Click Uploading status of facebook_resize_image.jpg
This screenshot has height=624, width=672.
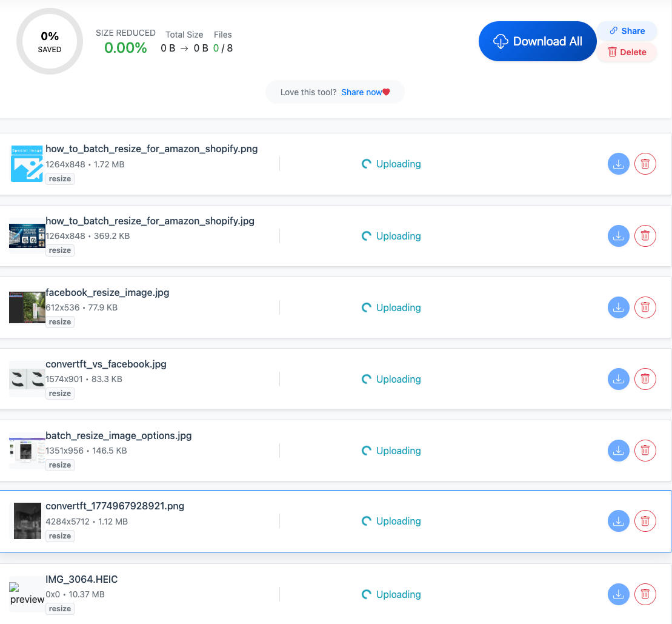click(x=391, y=307)
